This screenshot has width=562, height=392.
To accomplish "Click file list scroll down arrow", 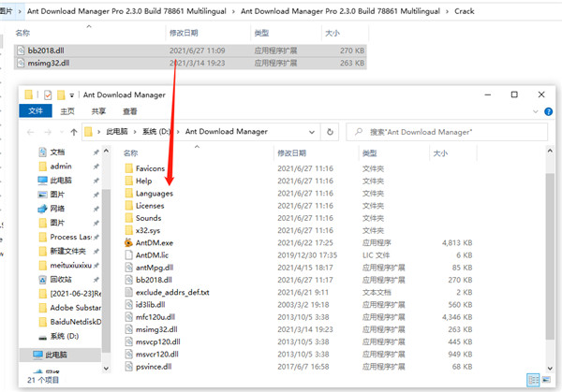I will click(x=550, y=369).
